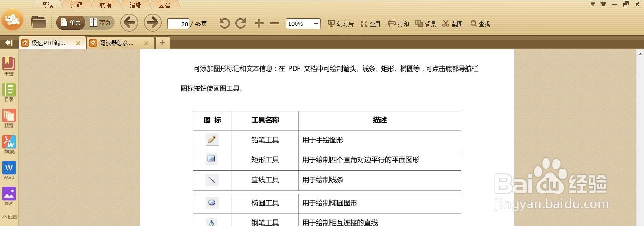Collapse the sidebar via 收起

(9, 217)
